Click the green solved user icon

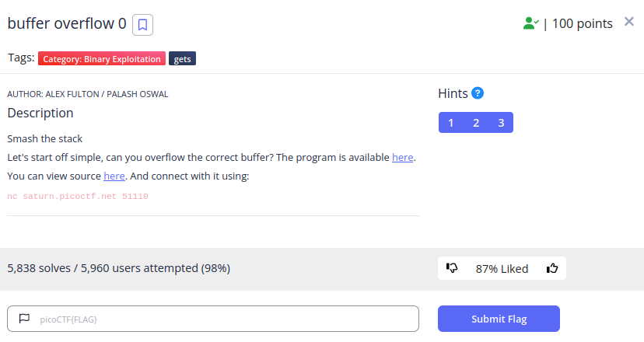530,23
